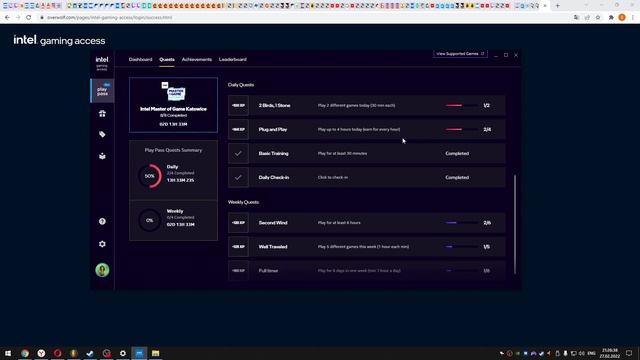Viewport: 640px width, 360px height.
Task: Click the Weekly Quests heading
Action: (x=243, y=202)
